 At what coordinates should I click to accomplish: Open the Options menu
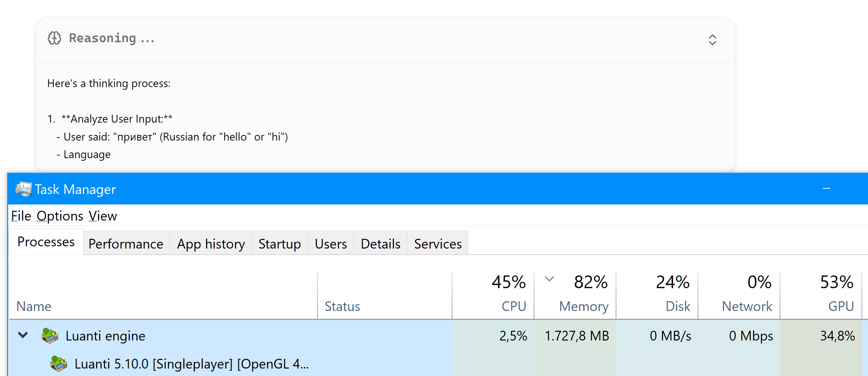click(60, 216)
